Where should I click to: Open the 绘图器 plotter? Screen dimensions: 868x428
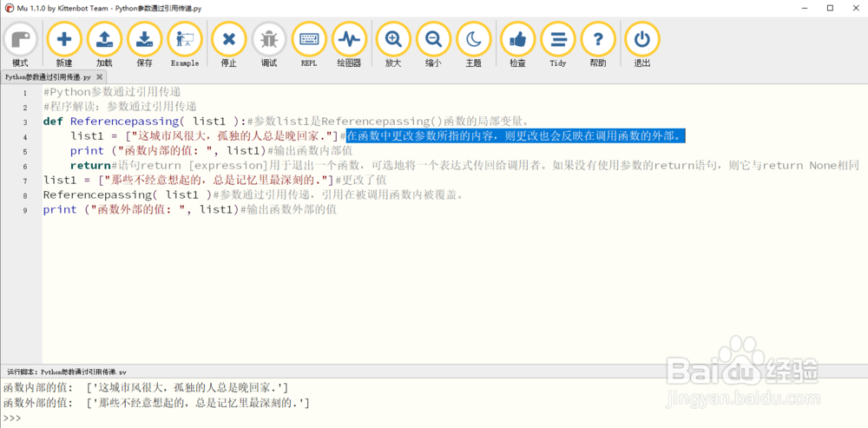[349, 45]
